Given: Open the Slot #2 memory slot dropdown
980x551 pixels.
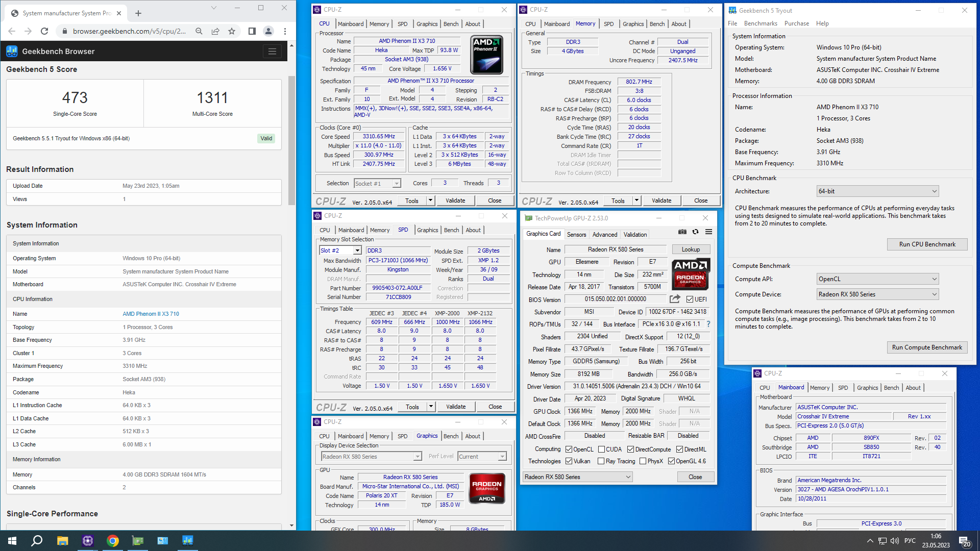Looking at the screenshot, I should pyautogui.click(x=340, y=251).
